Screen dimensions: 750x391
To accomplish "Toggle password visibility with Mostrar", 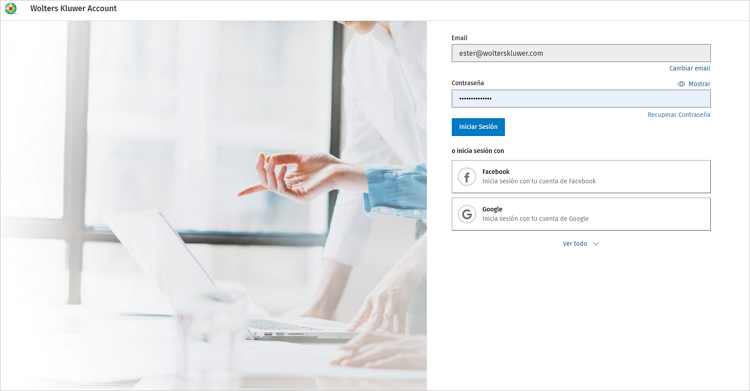I will click(x=694, y=84).
